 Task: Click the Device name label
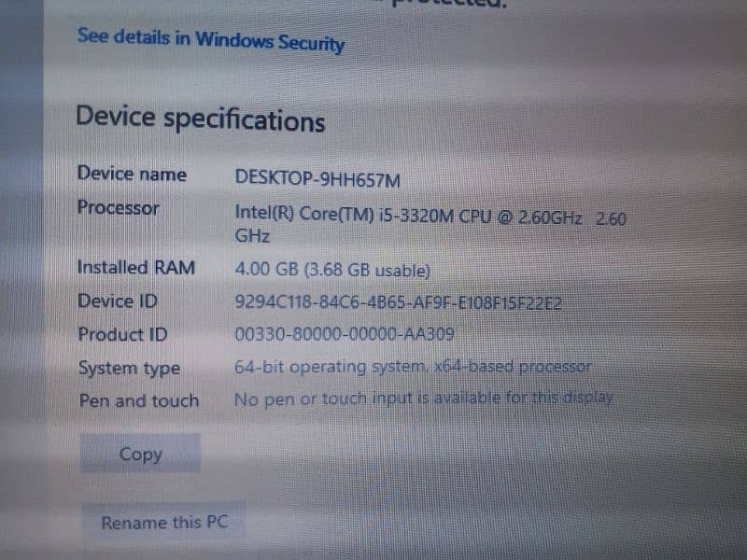(x=132, y=175)
